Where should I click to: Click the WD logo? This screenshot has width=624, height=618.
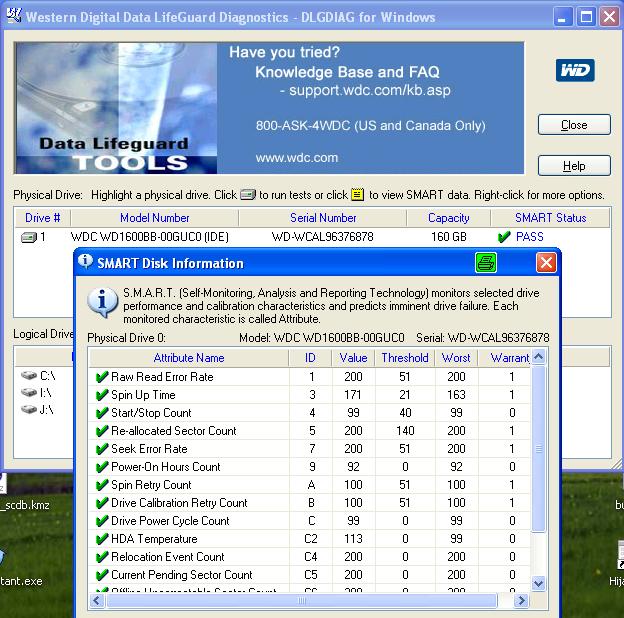click(x=575, y=70)
